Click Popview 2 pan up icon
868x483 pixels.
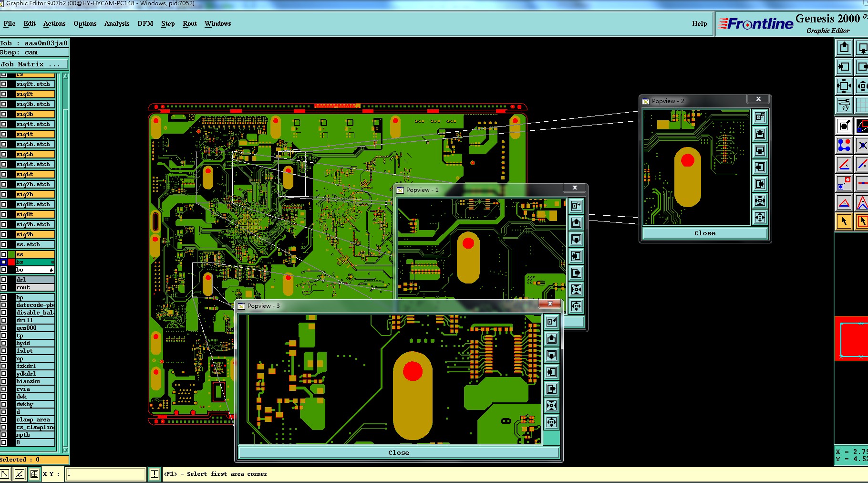click(x=760, y=134)
